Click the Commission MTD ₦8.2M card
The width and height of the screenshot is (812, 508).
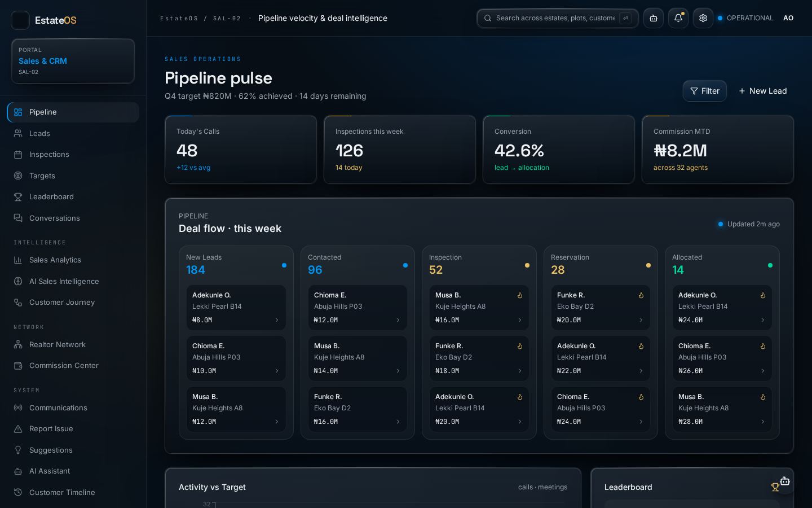718,150
